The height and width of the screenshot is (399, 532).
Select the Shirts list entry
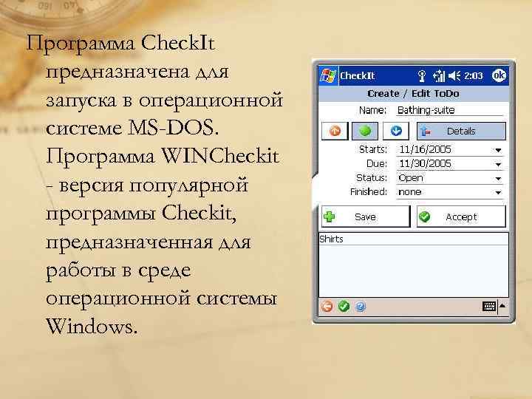413,239
